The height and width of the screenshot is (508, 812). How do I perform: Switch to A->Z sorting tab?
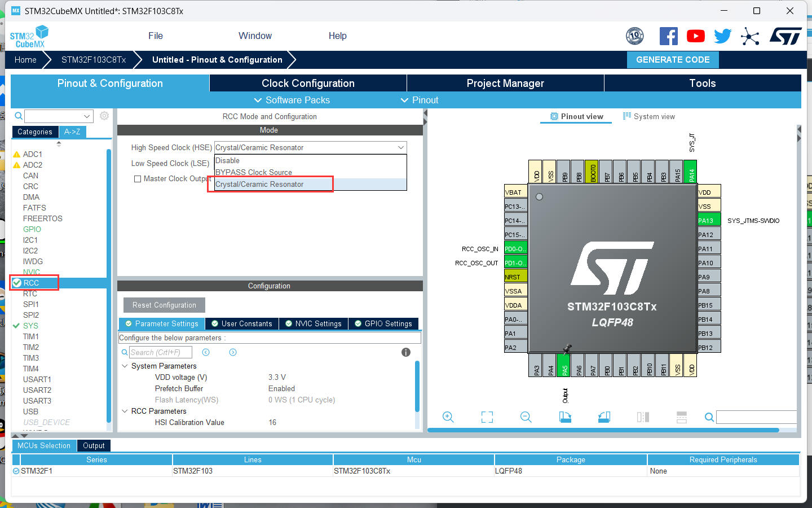tap(72, 132)
